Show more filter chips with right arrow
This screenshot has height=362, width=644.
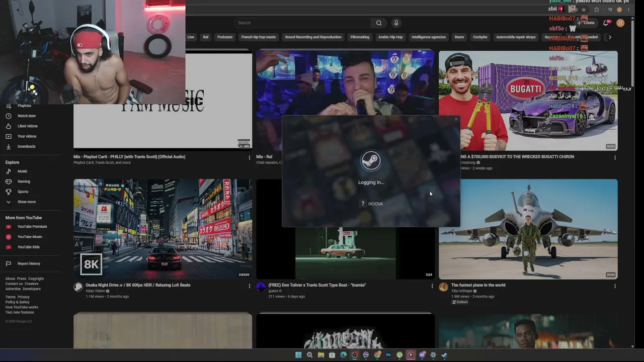click(610, 37)
